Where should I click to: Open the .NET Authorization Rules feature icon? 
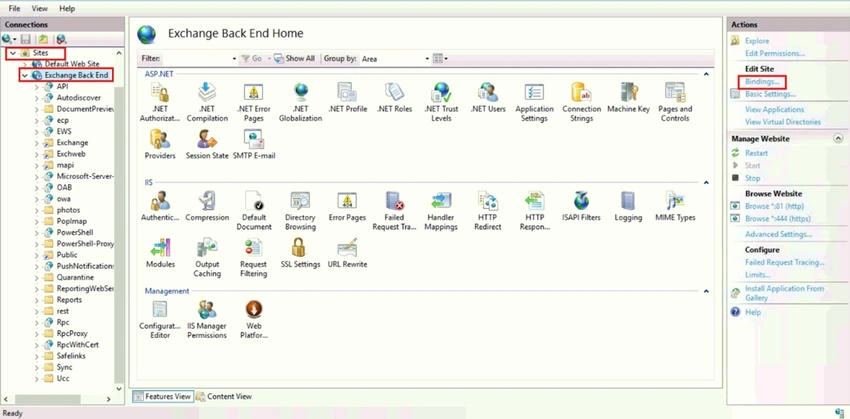coord(159,93)
